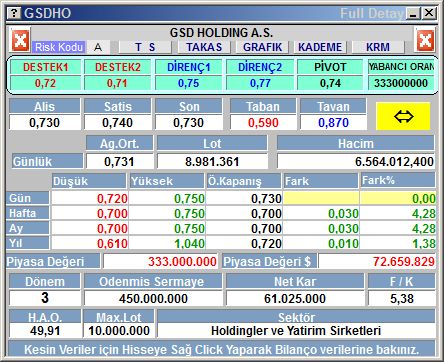This screenshot has width=444, height=362.
Task: Click the Piyasa Değeri $ value
Action: [x=377, y=261]
